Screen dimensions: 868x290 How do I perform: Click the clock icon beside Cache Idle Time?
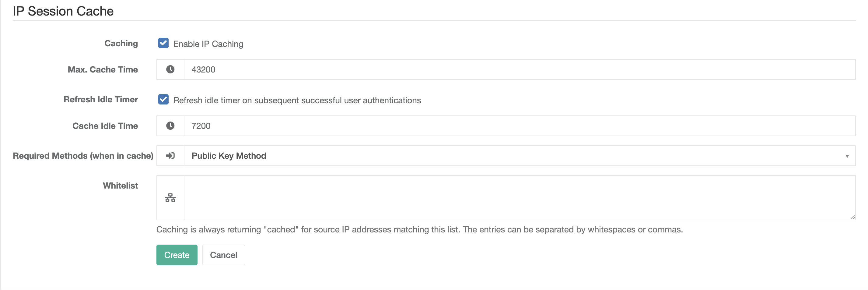point(170,126)
